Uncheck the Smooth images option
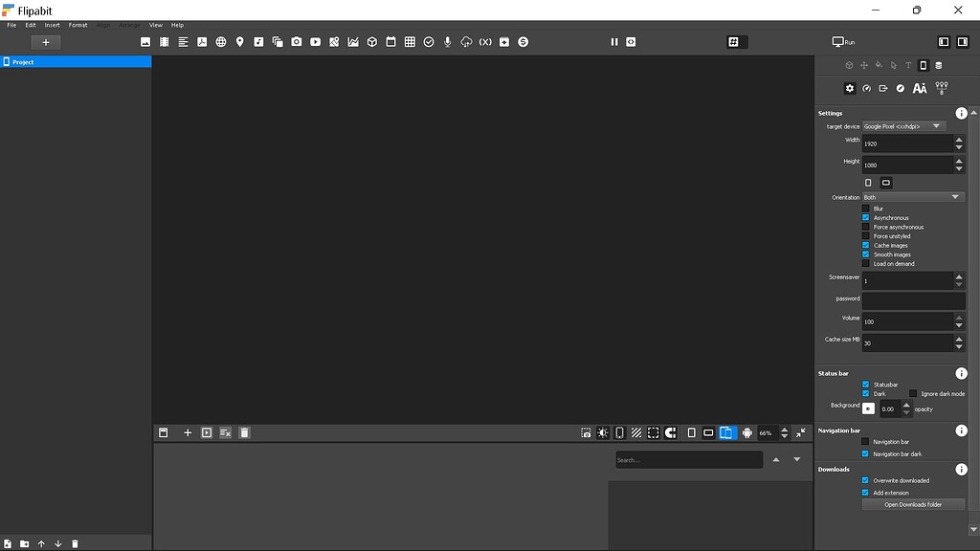Screen dimensions: 980x551 (866, 254)
